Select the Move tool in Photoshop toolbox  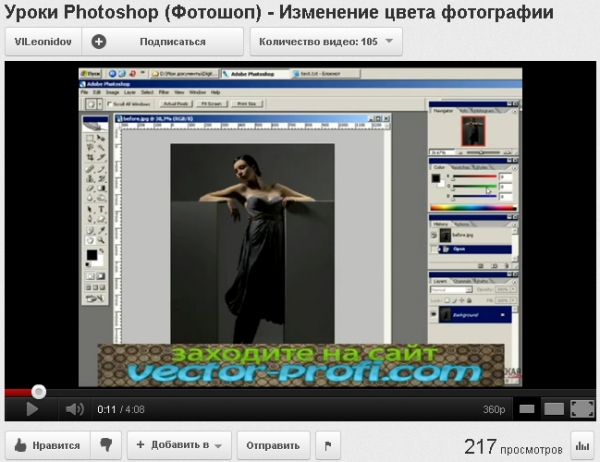[101, 138]
